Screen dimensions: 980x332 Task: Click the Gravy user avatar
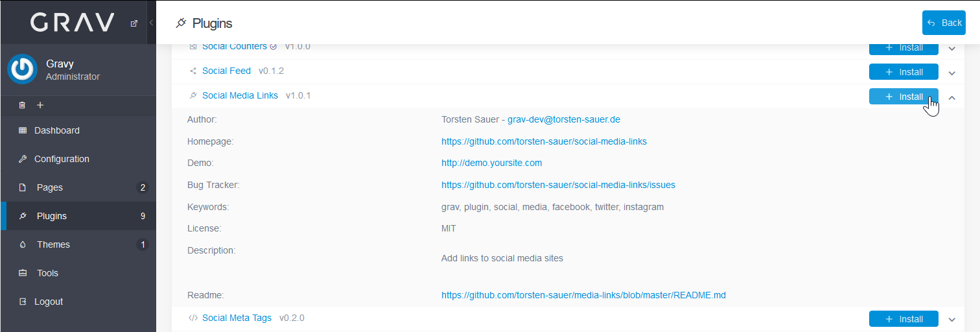(x=23, y=69)
